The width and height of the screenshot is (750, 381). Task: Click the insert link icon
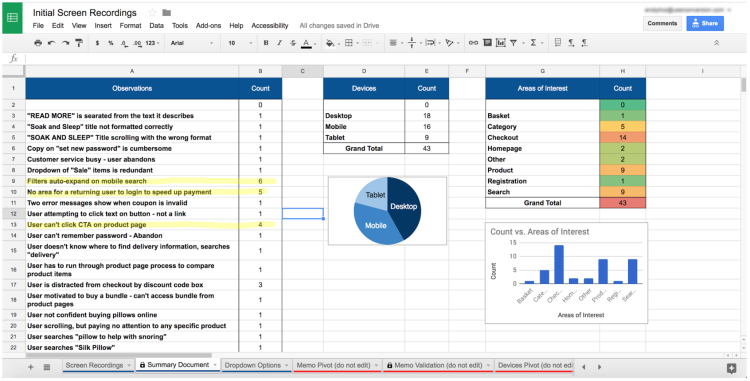(473, 43)
